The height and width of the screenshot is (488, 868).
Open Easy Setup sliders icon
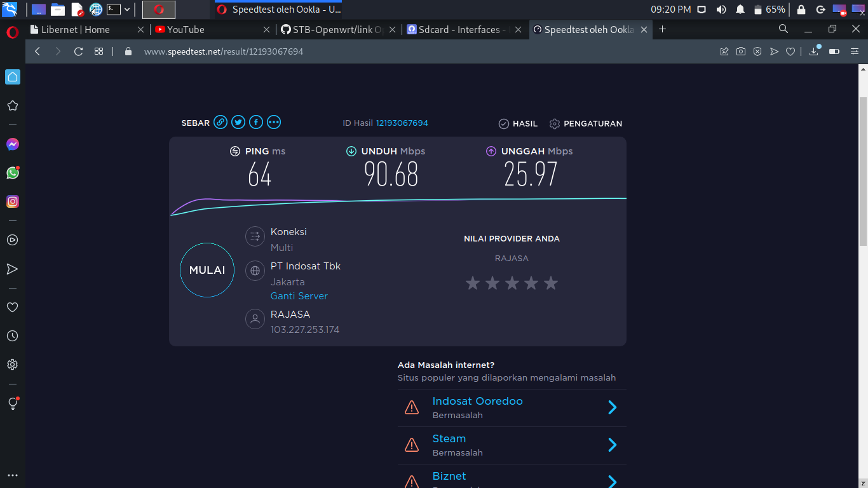click(855, 51)
